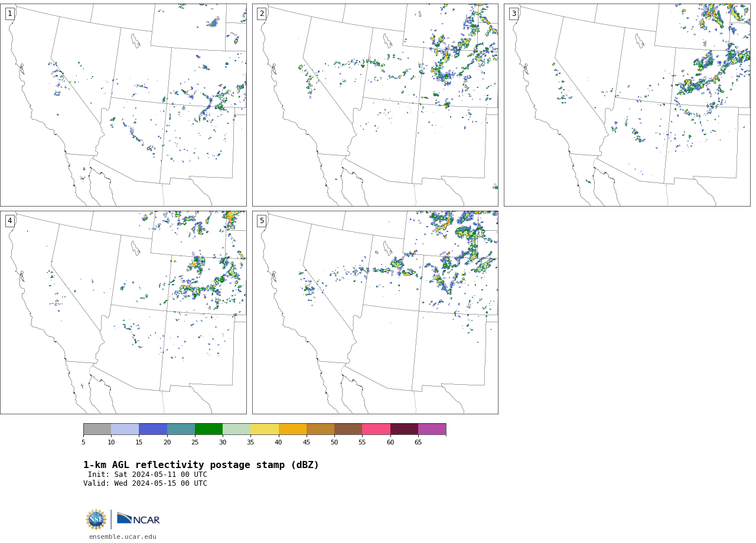The height and width of the screenshot is (543, 756).
Task: Click the gray 5-10 dBZ color swatch
Action: [97, 429]
